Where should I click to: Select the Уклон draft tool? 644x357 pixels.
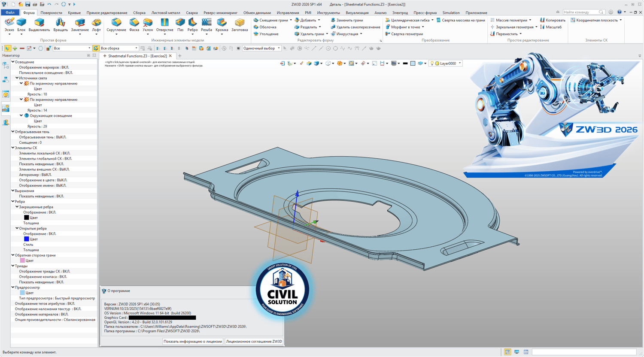pos(148,25)
